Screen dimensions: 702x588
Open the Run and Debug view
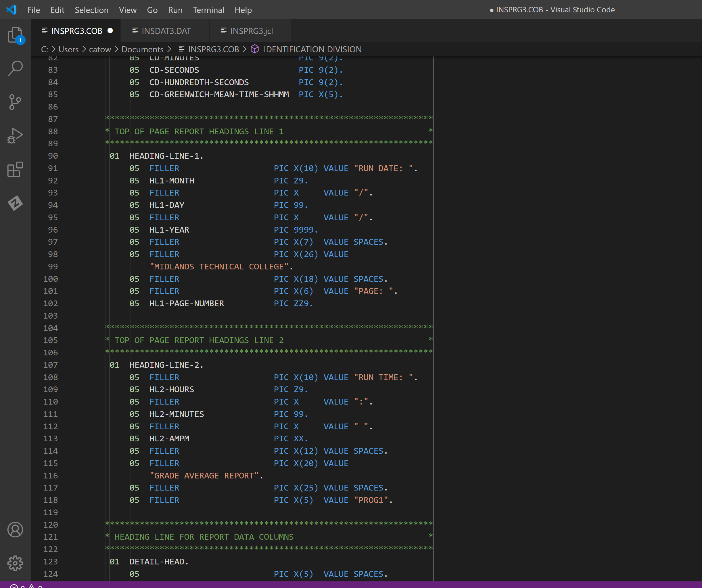coord(15,136)
